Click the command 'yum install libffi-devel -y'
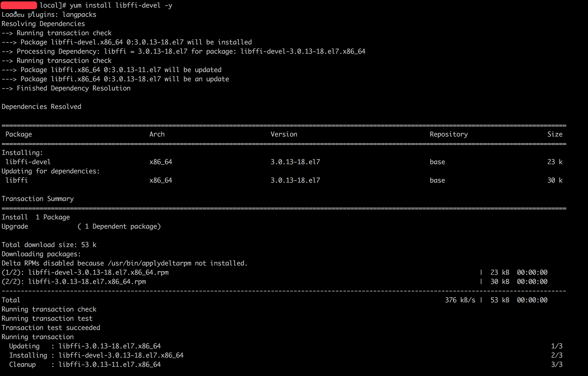This screenshot has height=376, width=588. [x=121, y=5]
